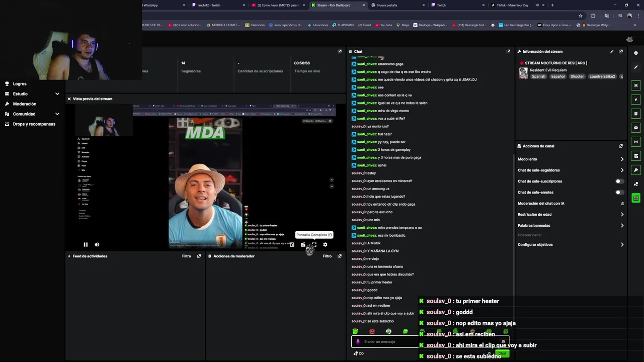
Task: Click the Tiempo en vivo value 00:56:56
Action: pyautogui.click(x=302, y=63)
